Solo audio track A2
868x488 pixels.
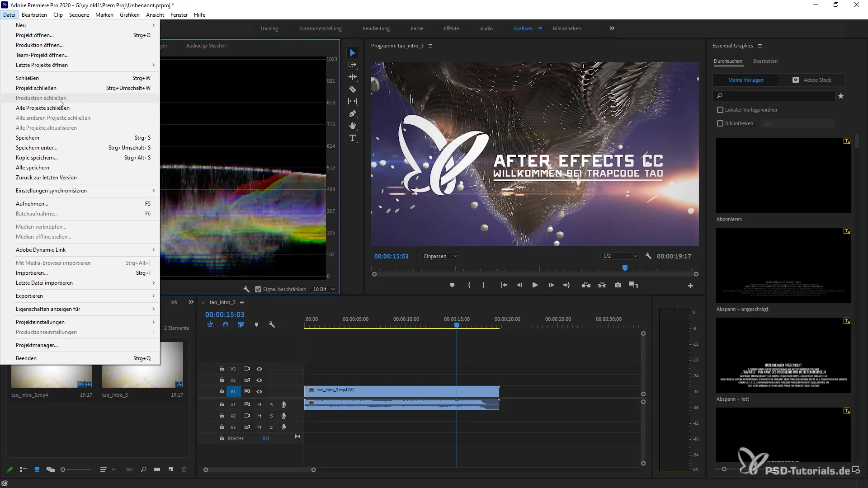tap(271, 416)
